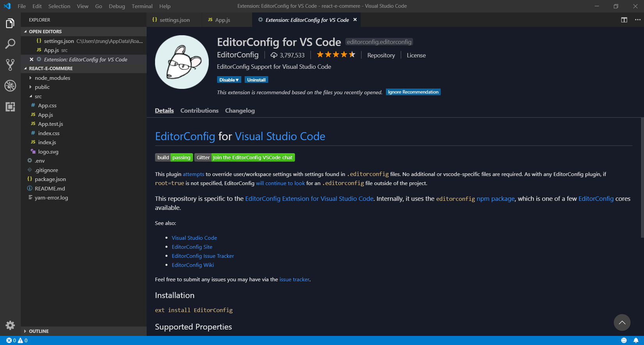This screenshot has width=644, height=345.
Task: Open notifications bell in status bar
Action: click(636, 340)
